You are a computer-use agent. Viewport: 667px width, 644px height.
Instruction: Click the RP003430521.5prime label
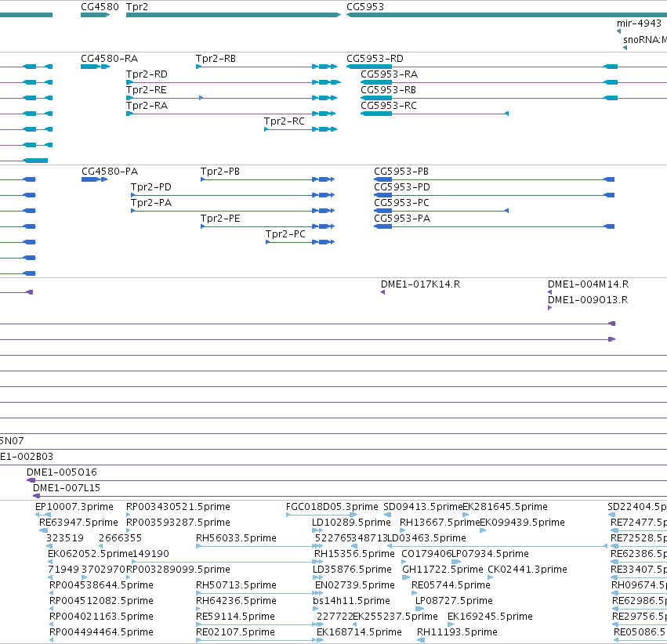click(x=178, y=507)
